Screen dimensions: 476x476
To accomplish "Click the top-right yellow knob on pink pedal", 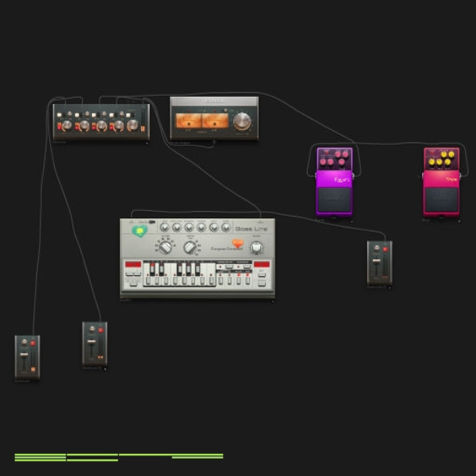I will (451, 154).
